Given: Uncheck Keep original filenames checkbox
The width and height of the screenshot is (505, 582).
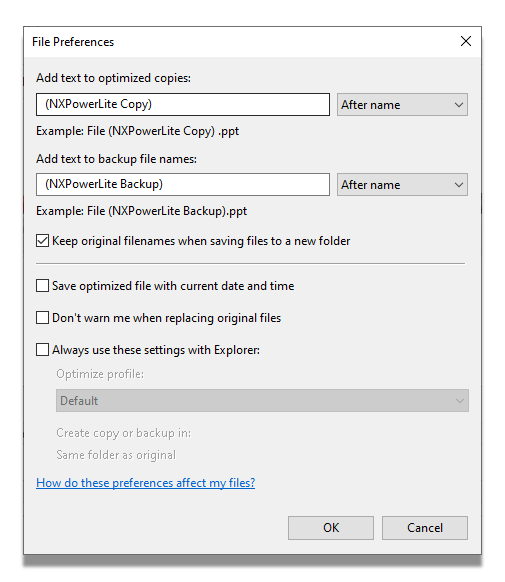Looking at the screenshot, I should tap(42, 241).
